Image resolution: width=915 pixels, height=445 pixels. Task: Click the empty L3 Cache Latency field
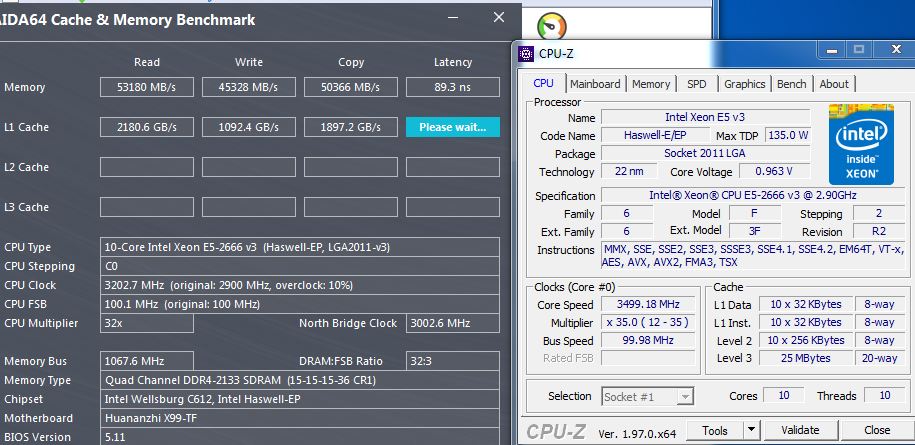coord(453,207)
